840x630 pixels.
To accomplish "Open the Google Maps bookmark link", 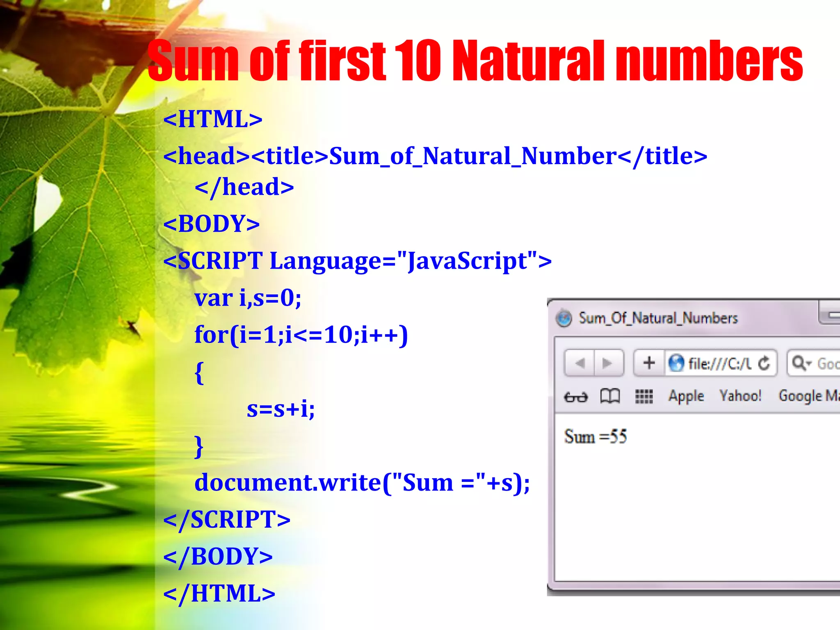I will [809, 396].
